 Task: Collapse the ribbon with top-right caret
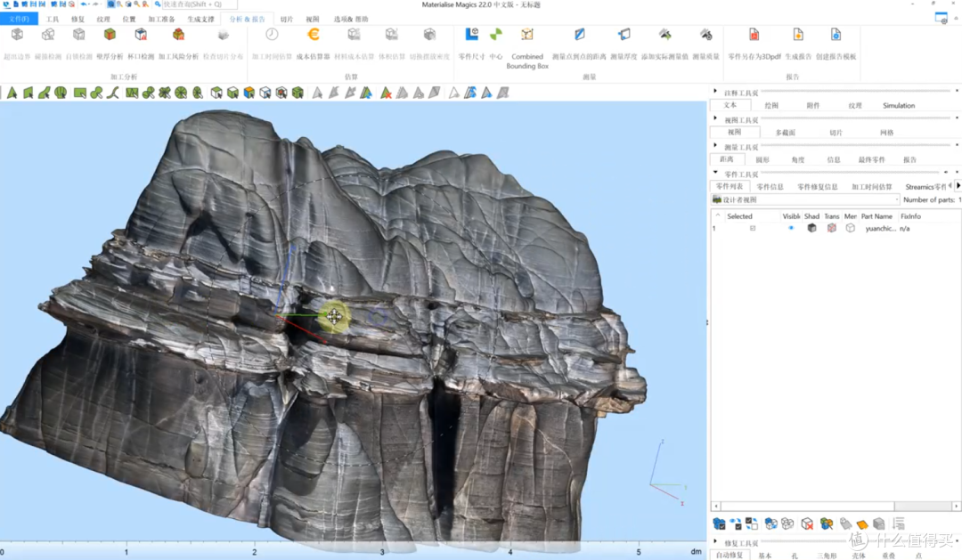pyautogui.click(x=955, y=20)
